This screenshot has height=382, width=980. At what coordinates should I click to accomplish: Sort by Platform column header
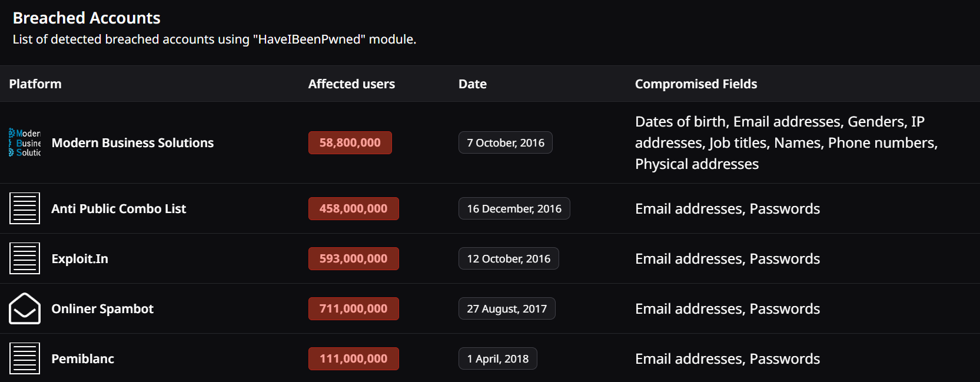pyautogui.click(x=35, y=84)
